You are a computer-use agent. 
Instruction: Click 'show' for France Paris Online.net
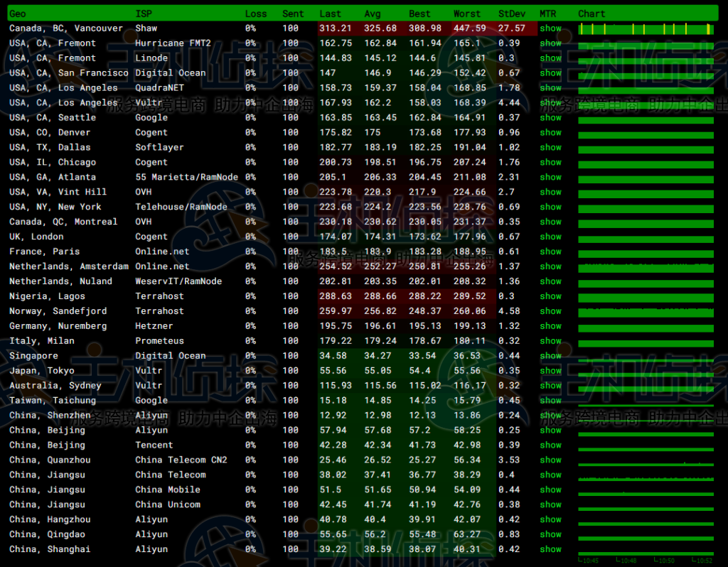(x=550, y=251)
